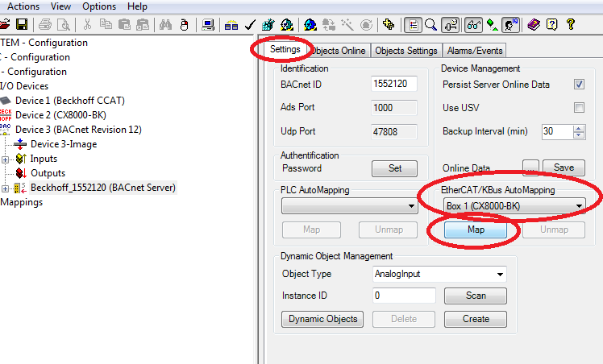603x364 pixels.
Task: Switch to the Objects Settings tab
Action: coord(406,51)
